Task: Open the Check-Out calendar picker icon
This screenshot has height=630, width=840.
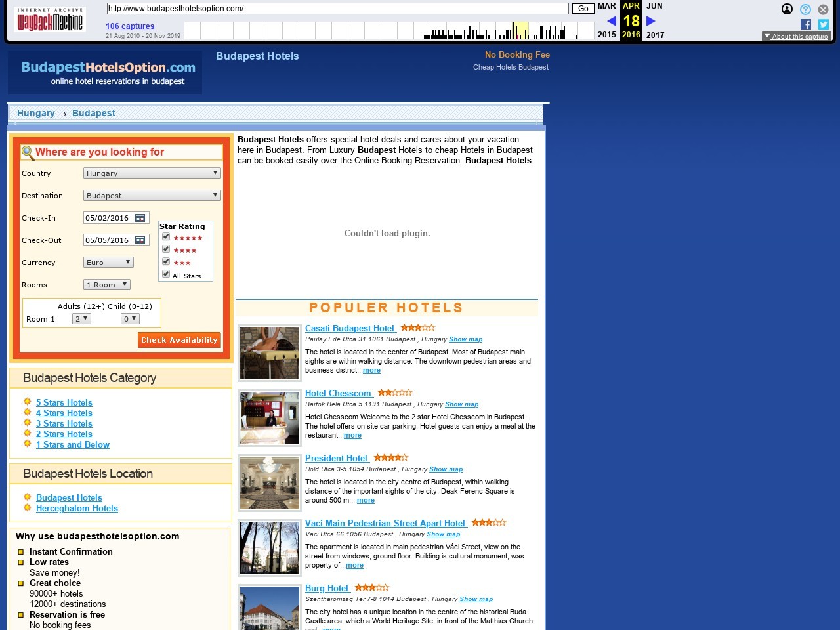Action: (140, 240)
